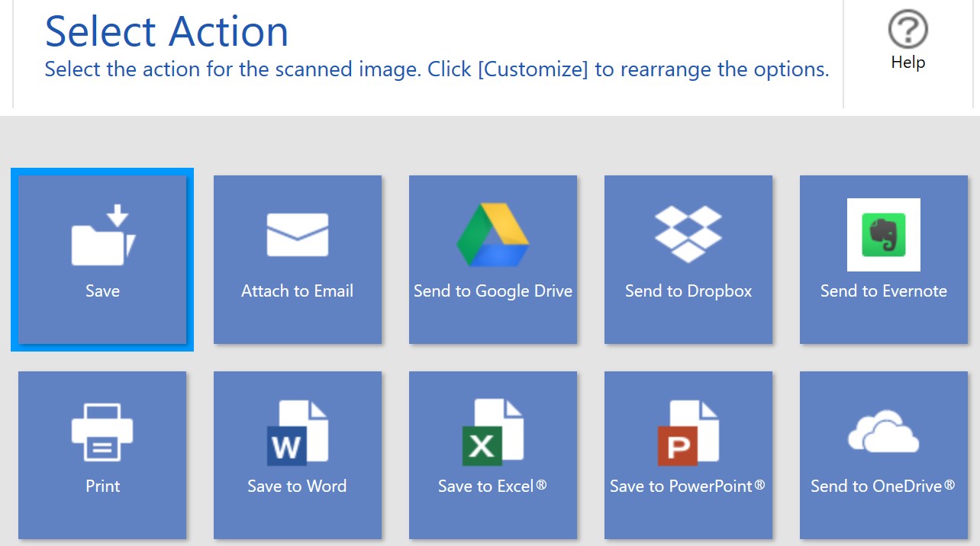Click the Word document icon
The width and height of the screenshot is (980, 546).
(x=297, y=432)
